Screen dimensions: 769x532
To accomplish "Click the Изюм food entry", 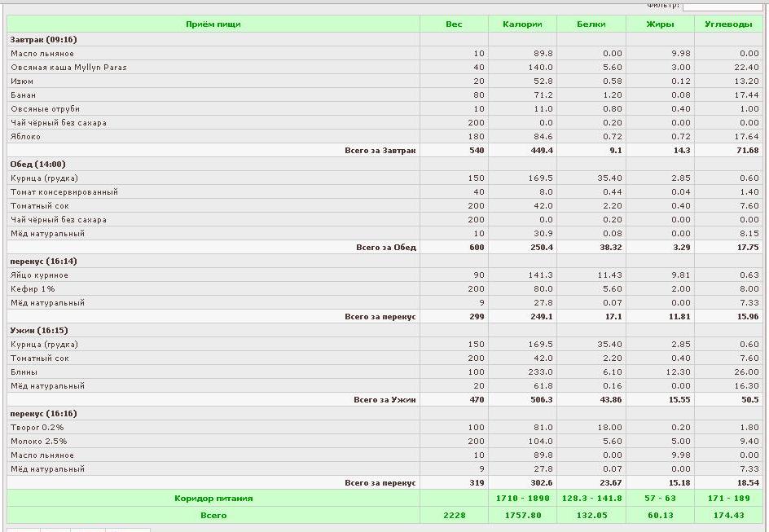I will pyautogui.click(x=22, y=81).
